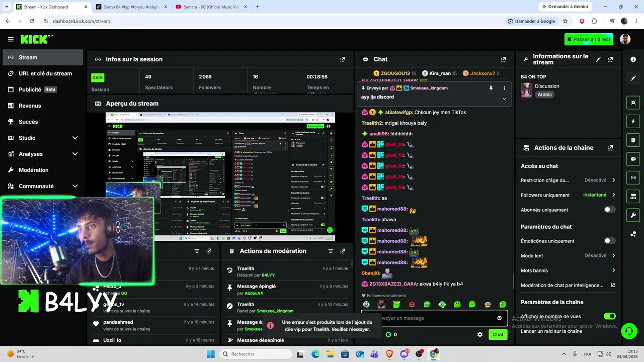Open the AI chat moderation external link
The image size is (644, 362).
coord(613,285)
